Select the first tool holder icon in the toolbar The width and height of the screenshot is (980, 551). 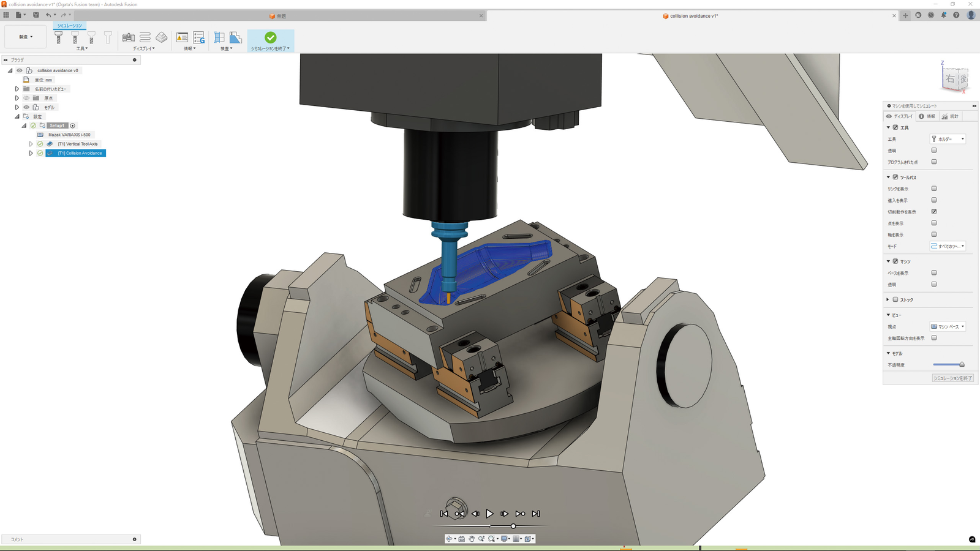pos(59,38)
